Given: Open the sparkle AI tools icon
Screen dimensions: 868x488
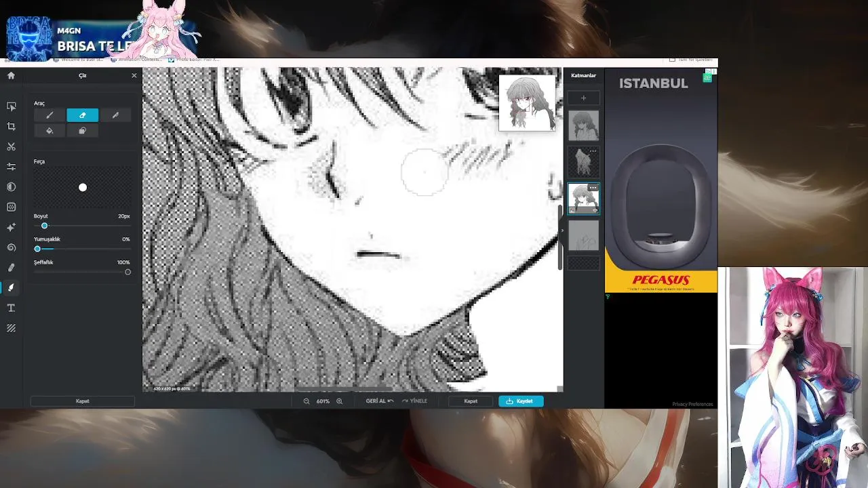Looking at the screenshot, I should point(11,227).
